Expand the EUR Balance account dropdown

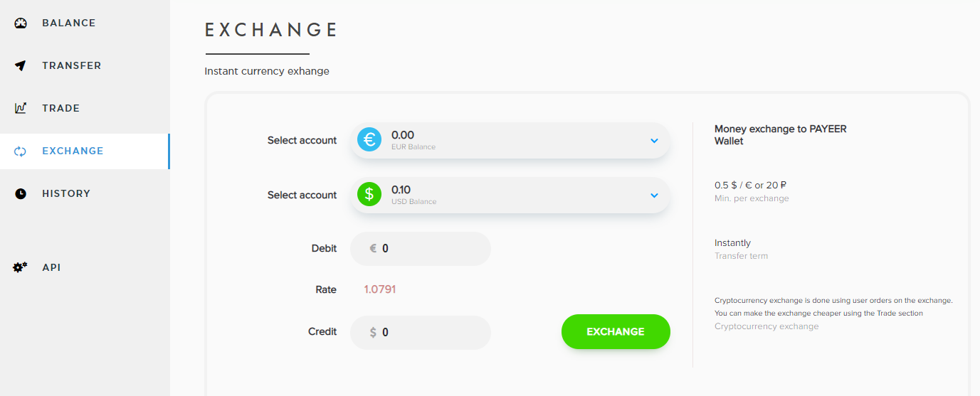coord(509,140)
